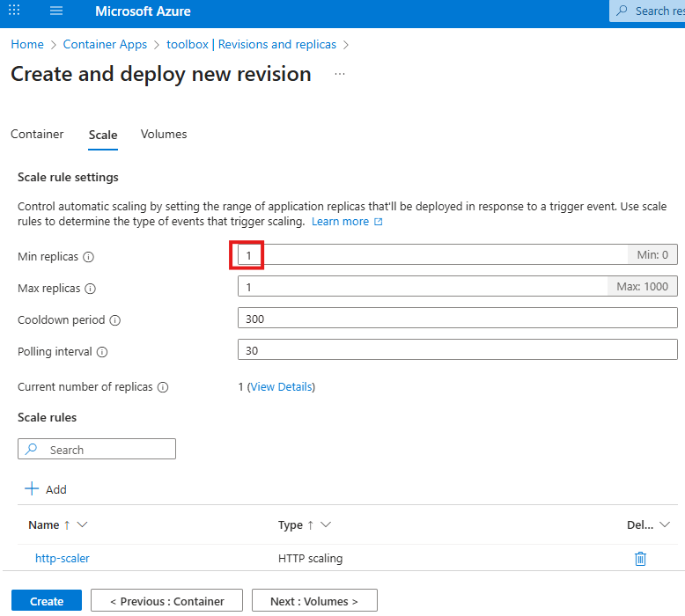685x616 pixels.
Task: Switch to the Container tab
Action: 37,135
